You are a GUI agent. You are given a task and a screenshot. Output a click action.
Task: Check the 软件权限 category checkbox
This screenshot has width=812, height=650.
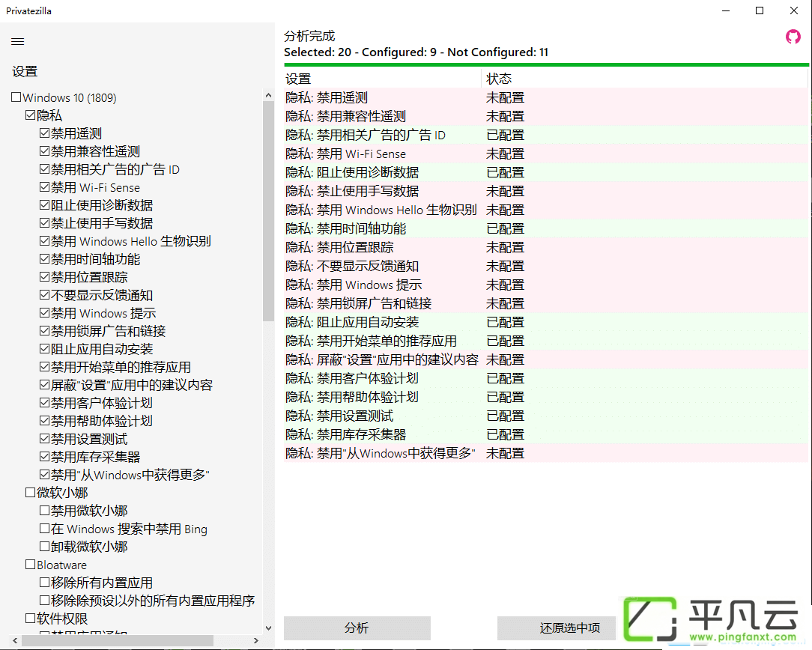click(x=30, y=619)
